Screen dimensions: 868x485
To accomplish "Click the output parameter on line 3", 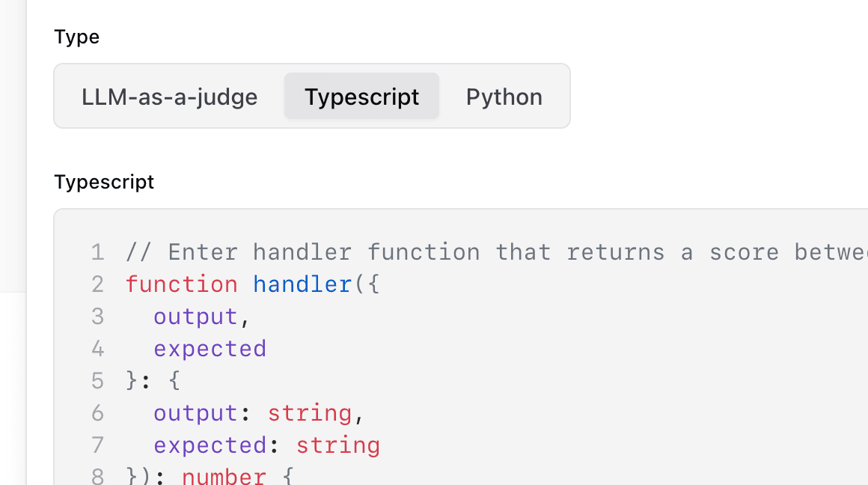I will pyautogui.click(x=195, y=317).
